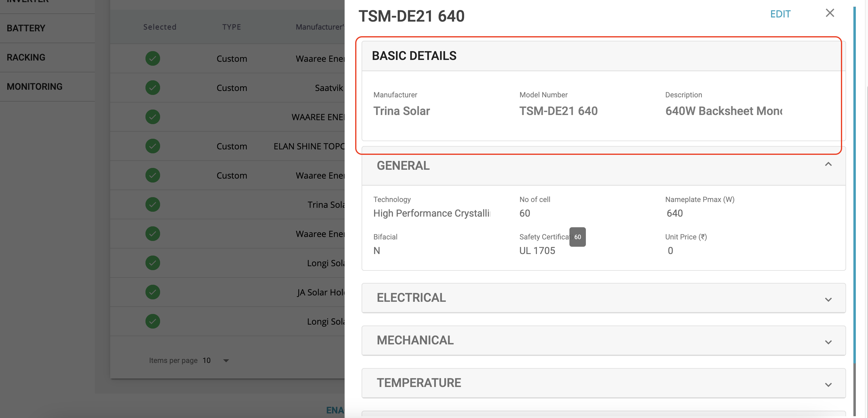Open the RACKING tab in sidebar
This screenshot has height=418, width=868.
(26, 57)
